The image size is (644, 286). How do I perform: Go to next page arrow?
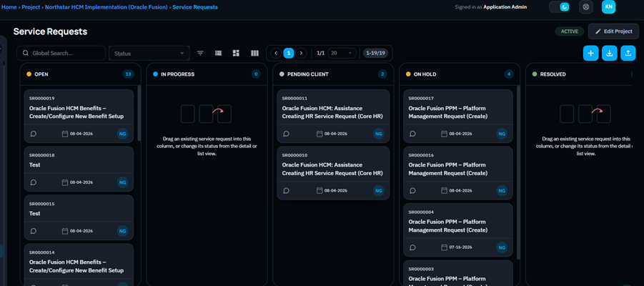[x=302, y=53]
